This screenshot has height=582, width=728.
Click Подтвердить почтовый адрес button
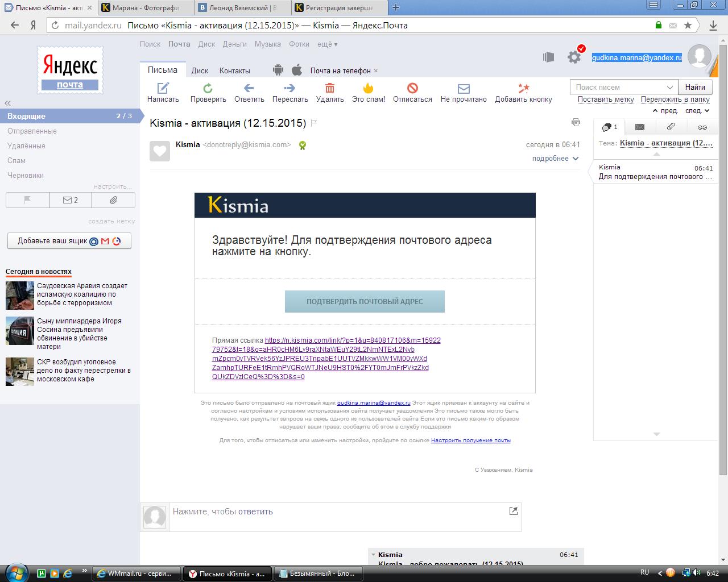(365, 301)
